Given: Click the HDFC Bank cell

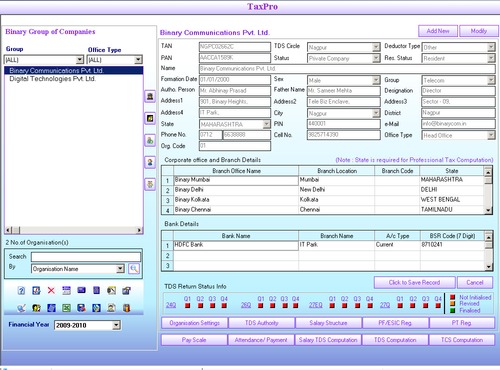Looking at the screenshot, I should click(x=236, y=245).
